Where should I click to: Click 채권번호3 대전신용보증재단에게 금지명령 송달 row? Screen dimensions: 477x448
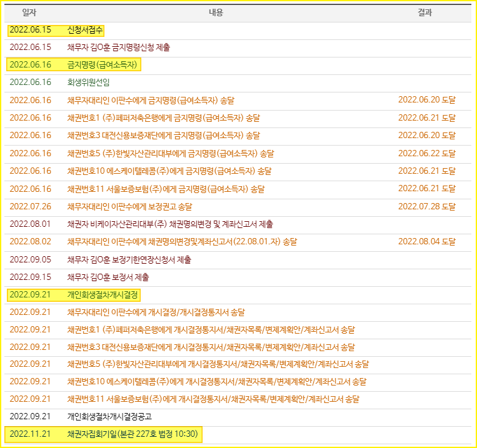[238, 136]
